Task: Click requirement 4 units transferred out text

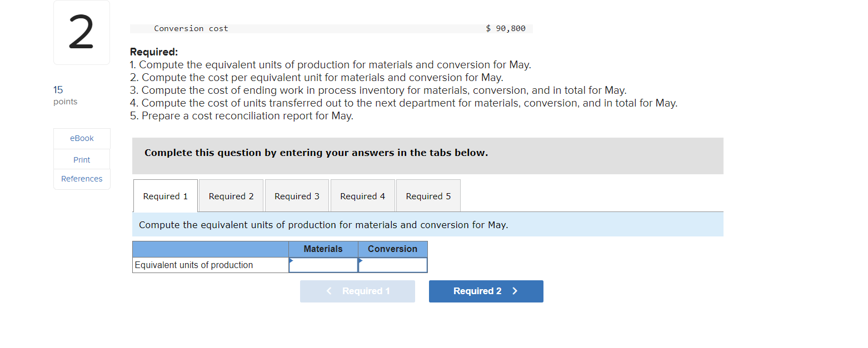Action: click(x=403, y=103)
